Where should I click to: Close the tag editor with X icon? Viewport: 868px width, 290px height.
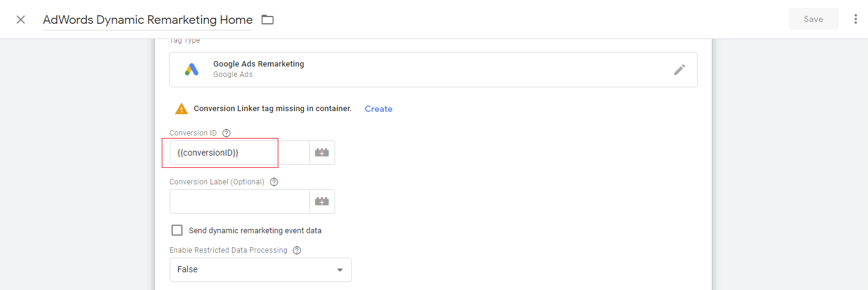click(x=21, y=20)
